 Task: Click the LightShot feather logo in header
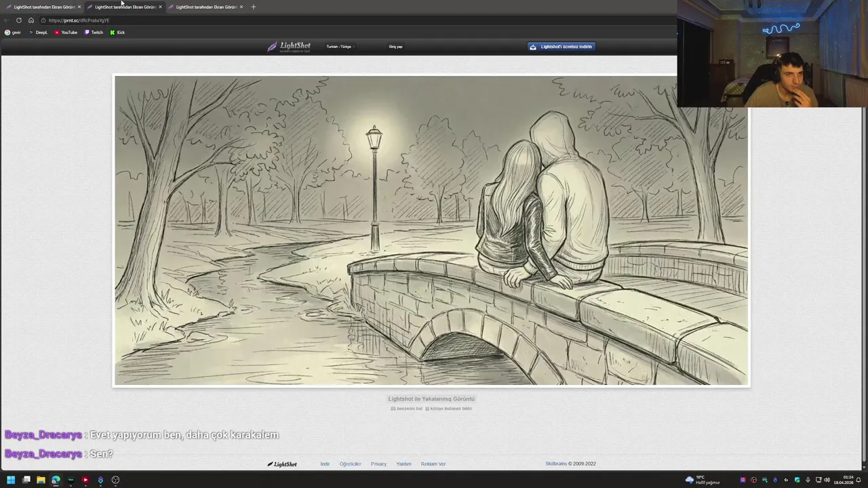[289, 47]
